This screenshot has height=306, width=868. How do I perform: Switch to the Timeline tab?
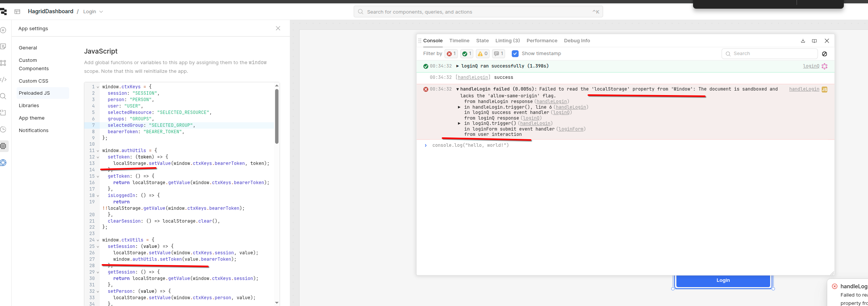coord(459,41)
